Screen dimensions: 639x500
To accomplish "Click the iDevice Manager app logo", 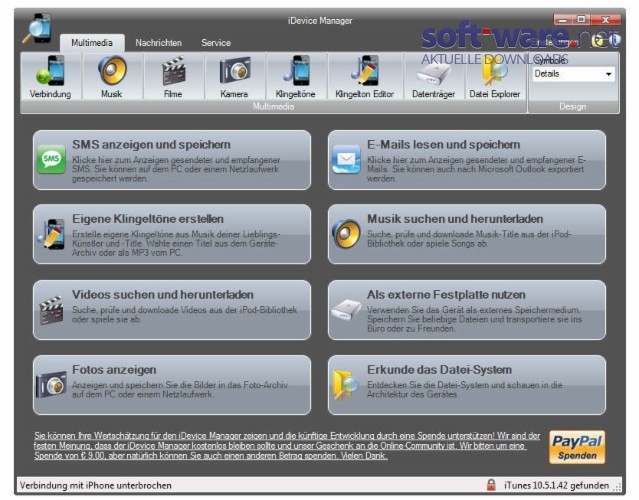I will click(x=37, y=28).
